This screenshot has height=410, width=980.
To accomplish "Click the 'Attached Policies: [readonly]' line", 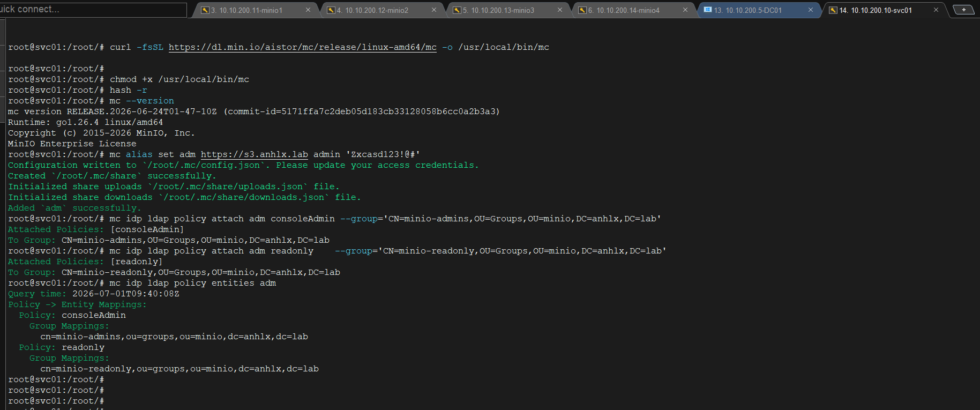I will (86, 262).
